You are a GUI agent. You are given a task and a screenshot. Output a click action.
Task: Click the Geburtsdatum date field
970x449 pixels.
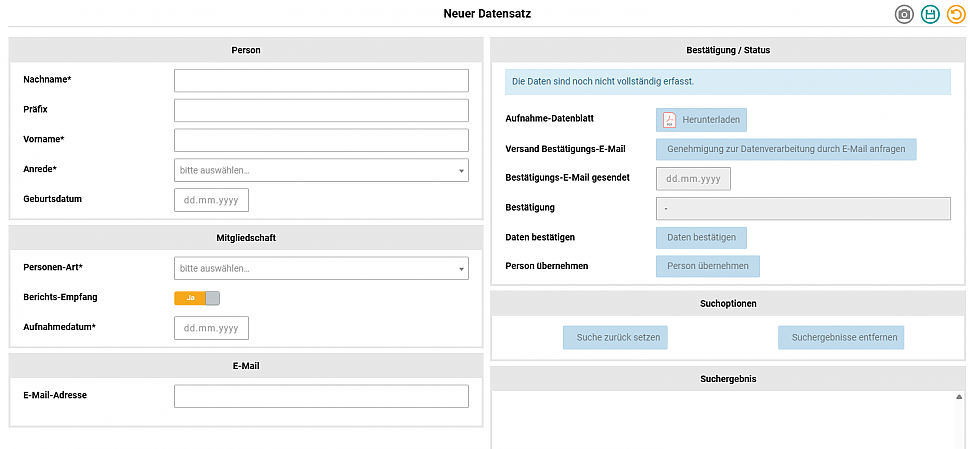[211, 200]
